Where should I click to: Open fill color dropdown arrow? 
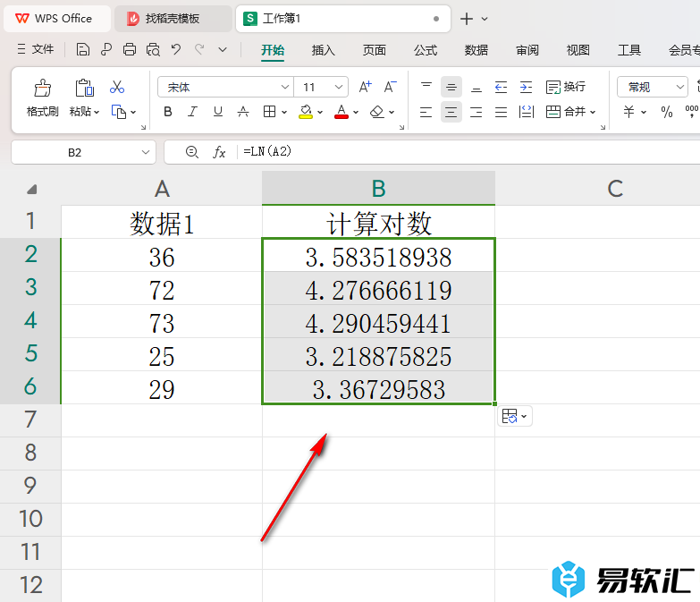click(x=320, y=112)
